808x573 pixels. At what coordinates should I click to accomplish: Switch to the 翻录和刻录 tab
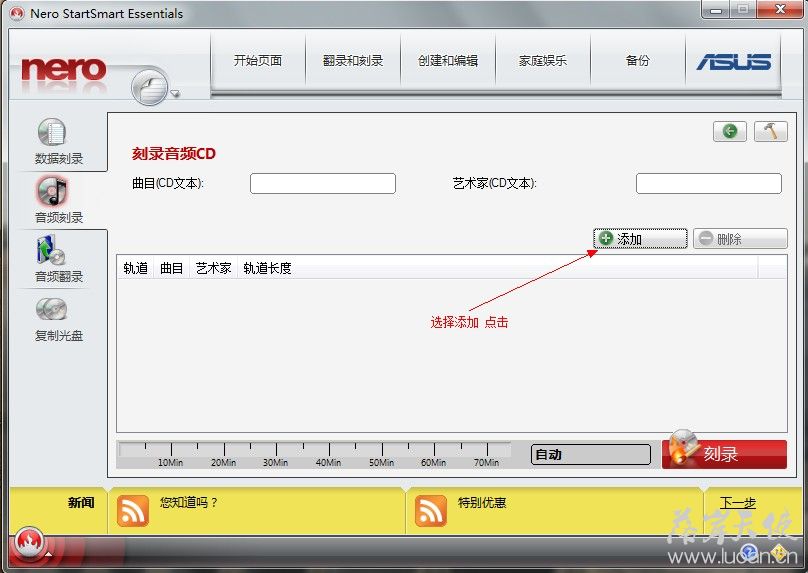tap(353, 61)
